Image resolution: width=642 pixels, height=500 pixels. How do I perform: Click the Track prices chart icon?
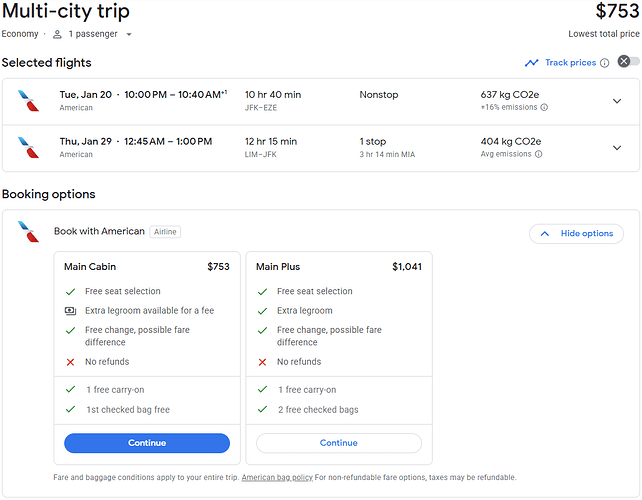point(532,63)
